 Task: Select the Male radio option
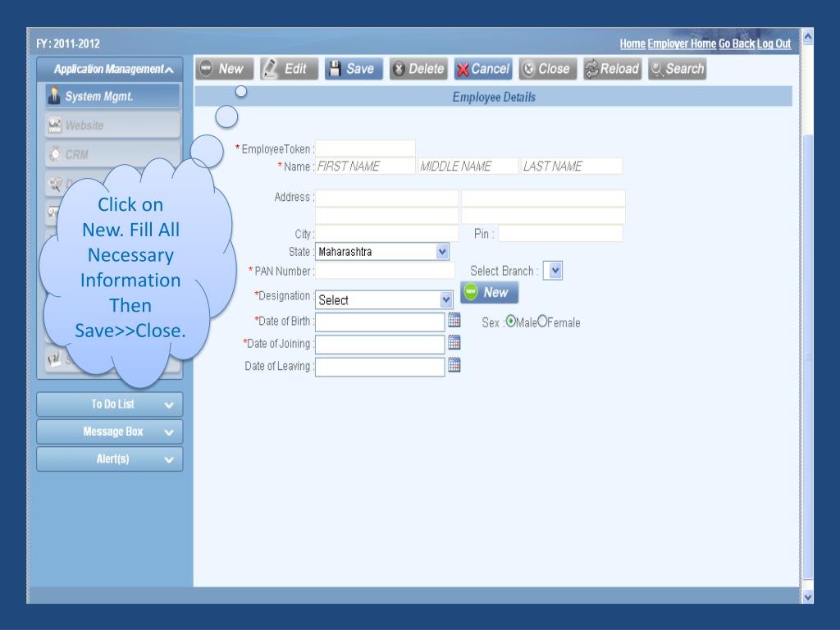(510, 322)
